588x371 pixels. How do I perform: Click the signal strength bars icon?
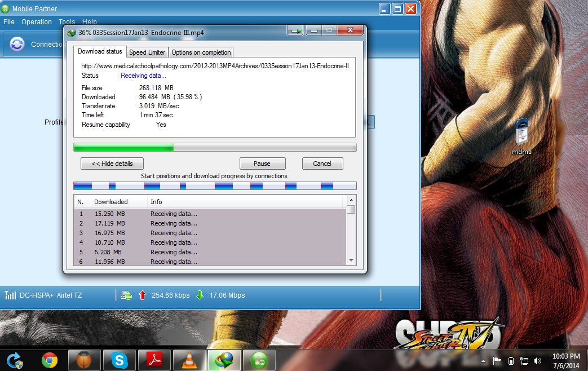(10, 295)
